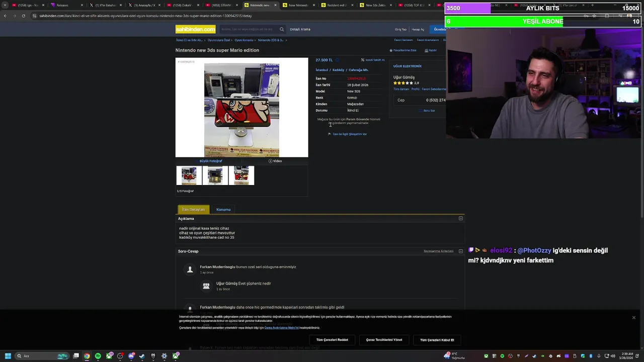
Task: Select the third photo thumbnail
Action: click(x=241, y=175)
